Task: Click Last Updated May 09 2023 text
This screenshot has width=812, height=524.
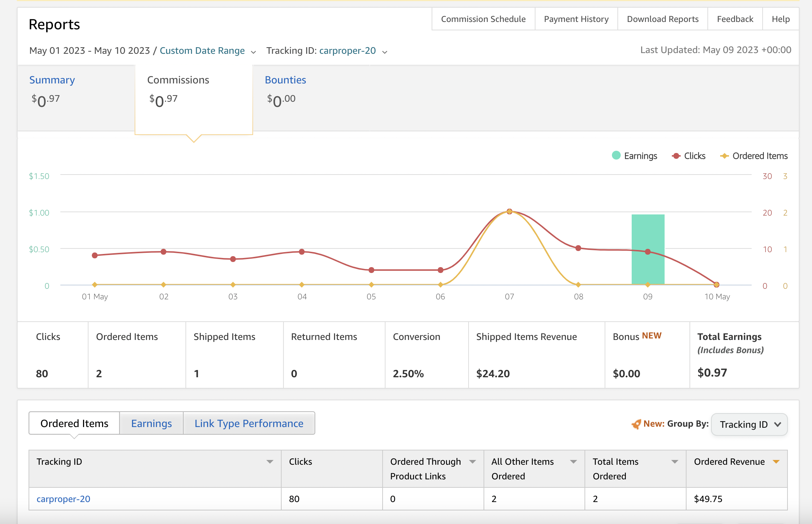Action: pos(715,50)
